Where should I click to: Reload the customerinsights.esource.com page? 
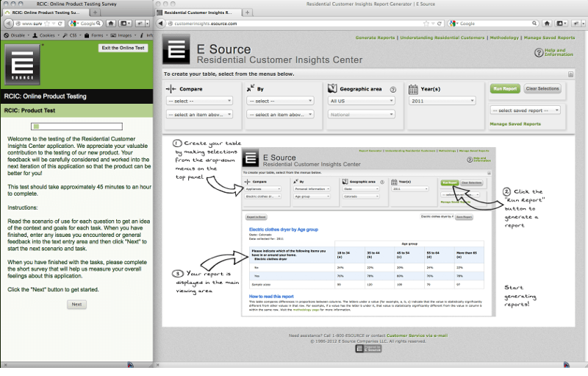pos(439,24)
